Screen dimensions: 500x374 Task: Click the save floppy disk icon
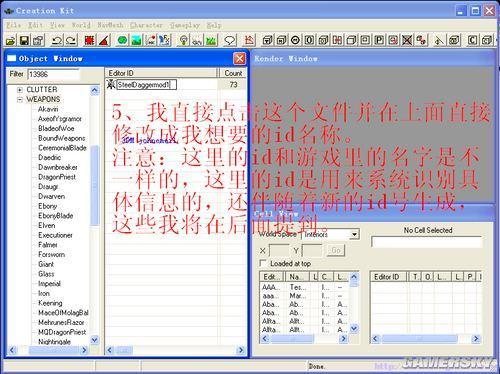pyautogui.click(x=24, y=41)
